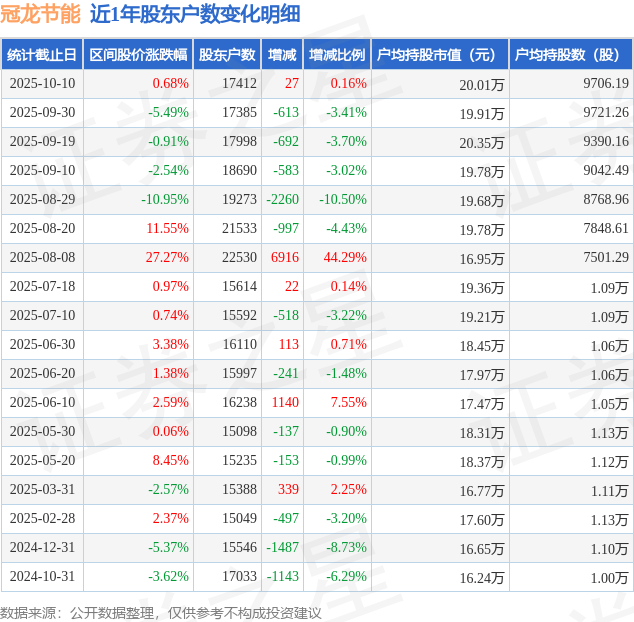Click the 户均持股数（股） column header
This screenshot has width=634, height=622.
(x=570, y=55)
